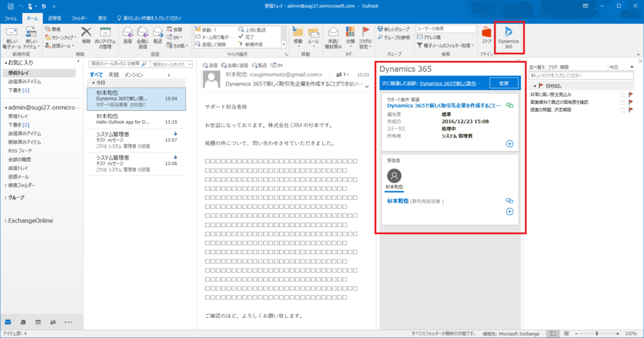
Task: Toggle flag on 提案の問題、決定期限 task
Action: pos(631,110)
